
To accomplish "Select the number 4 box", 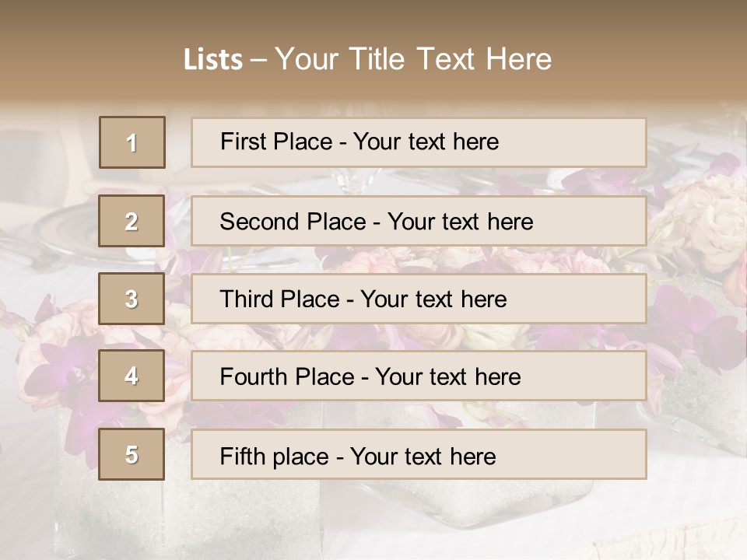I will [x=132, y=376].
